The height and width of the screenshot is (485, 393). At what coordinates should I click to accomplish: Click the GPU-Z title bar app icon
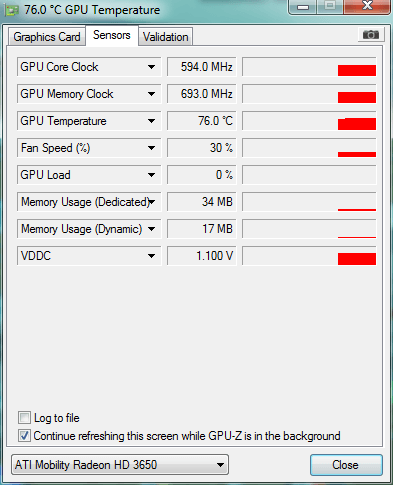pos(12,11)
